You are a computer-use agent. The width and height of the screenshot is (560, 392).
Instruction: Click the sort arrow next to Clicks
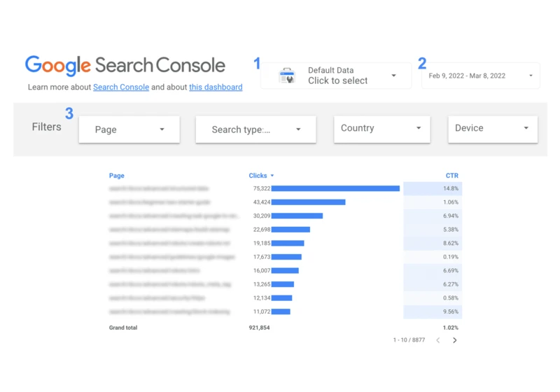tap(272, 176)
